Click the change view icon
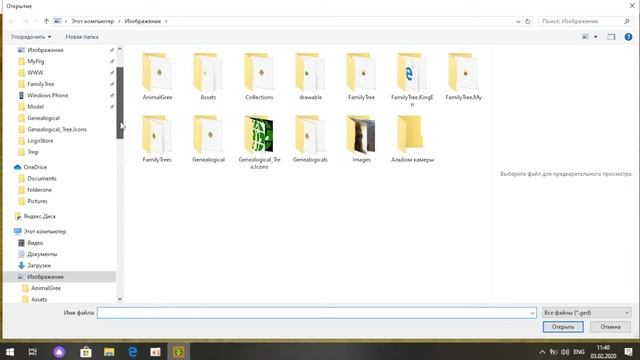The image size is (640, 360). (585, 37)
